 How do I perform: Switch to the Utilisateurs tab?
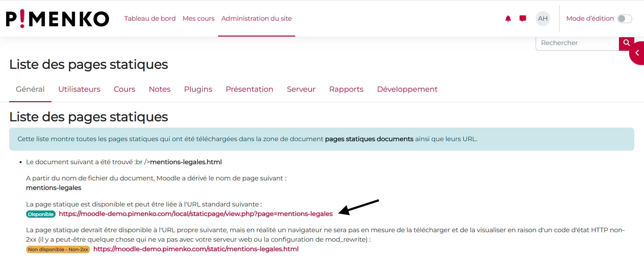[79, 89]
